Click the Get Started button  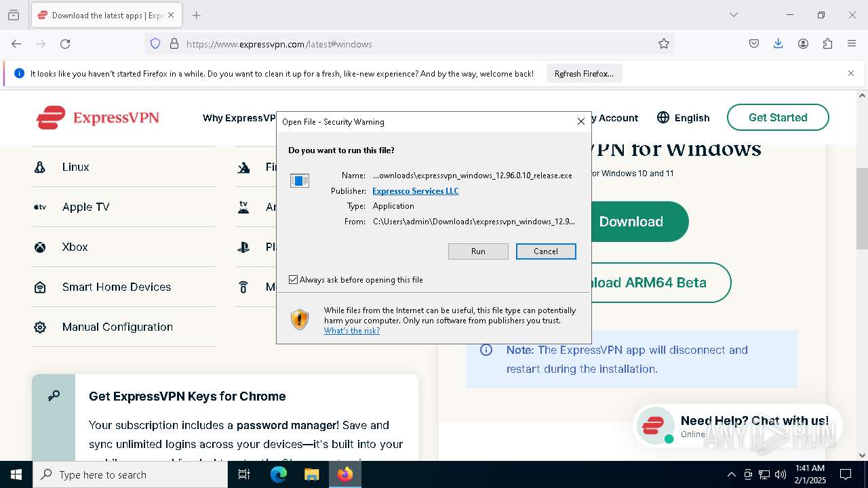click(778, 117)
